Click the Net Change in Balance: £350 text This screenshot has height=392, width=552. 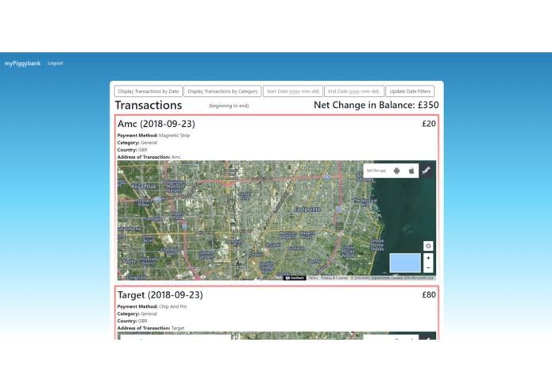pos(376,105)
